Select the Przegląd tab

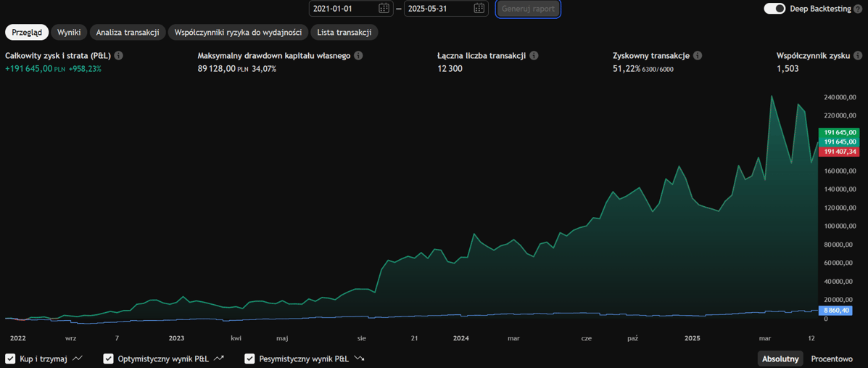[x=27, y=32]
